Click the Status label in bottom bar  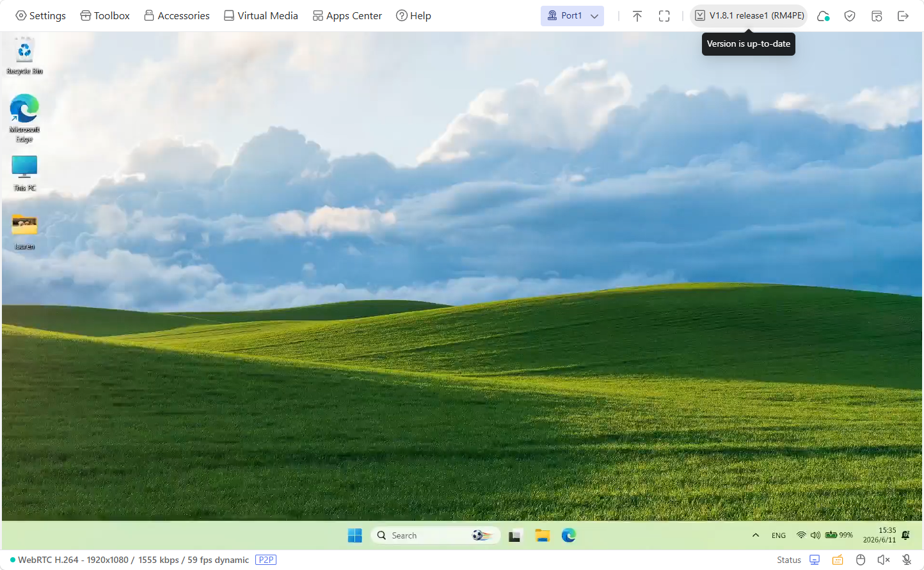click(x=789, y=560)
